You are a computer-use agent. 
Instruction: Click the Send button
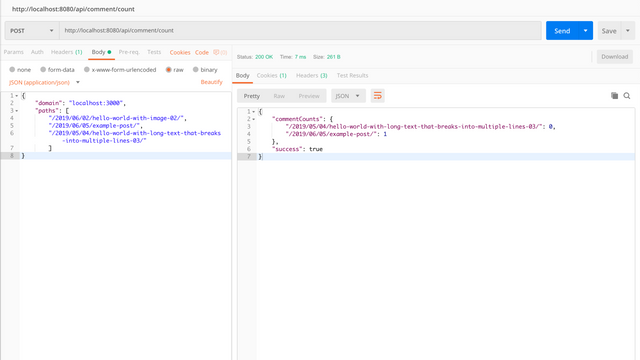562,31
